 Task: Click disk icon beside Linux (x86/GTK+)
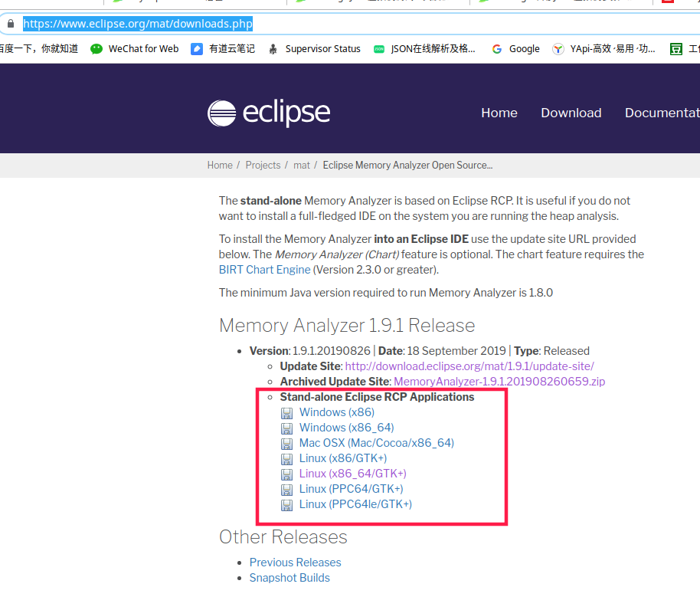pos(286,459)
